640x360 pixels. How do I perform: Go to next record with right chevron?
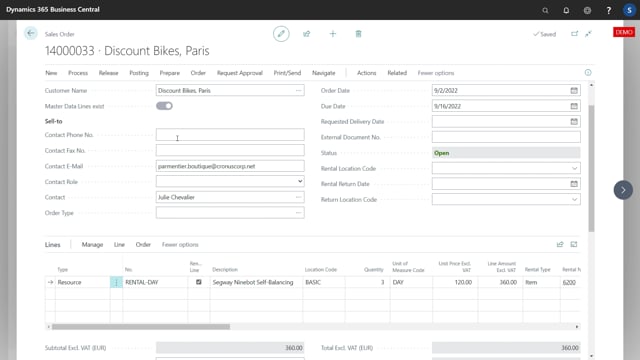click(623, 190)
